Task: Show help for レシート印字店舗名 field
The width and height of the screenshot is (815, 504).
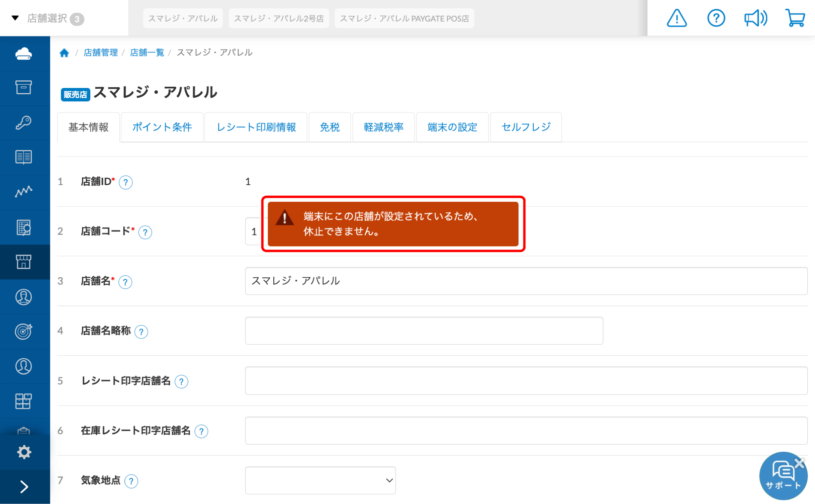Action: click(181, 382)
